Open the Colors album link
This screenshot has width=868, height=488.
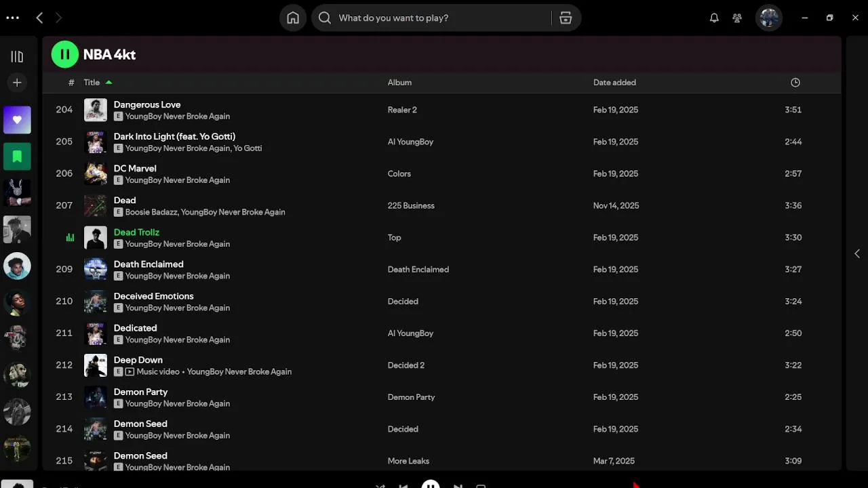click(x=399, y=174)
